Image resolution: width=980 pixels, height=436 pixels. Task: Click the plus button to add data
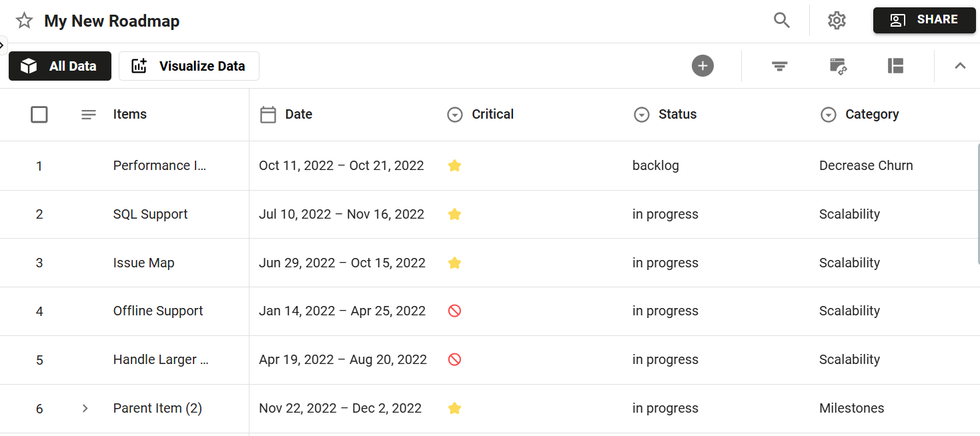click(702, 65)
